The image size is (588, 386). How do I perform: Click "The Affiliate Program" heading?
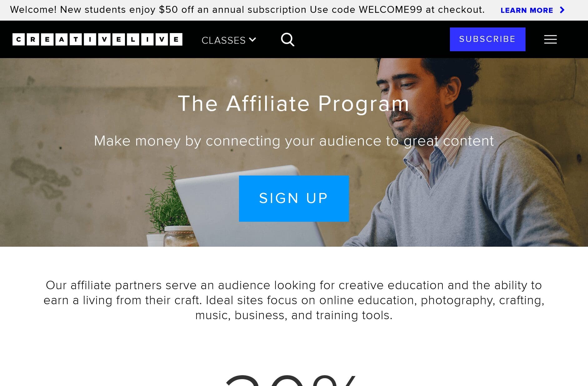tap(294, 103)
